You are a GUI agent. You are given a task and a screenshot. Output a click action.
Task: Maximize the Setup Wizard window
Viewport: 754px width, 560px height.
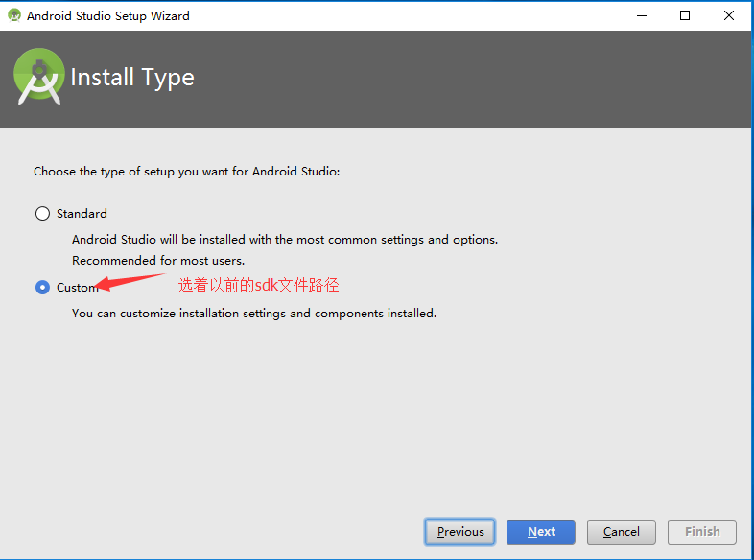click(x=685, y=15)
